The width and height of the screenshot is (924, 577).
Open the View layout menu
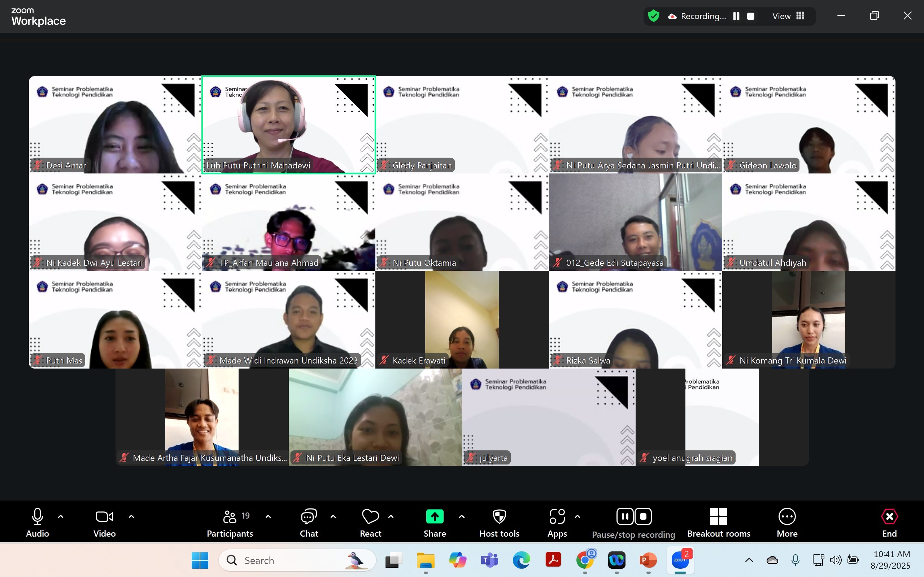pos(788,16)
